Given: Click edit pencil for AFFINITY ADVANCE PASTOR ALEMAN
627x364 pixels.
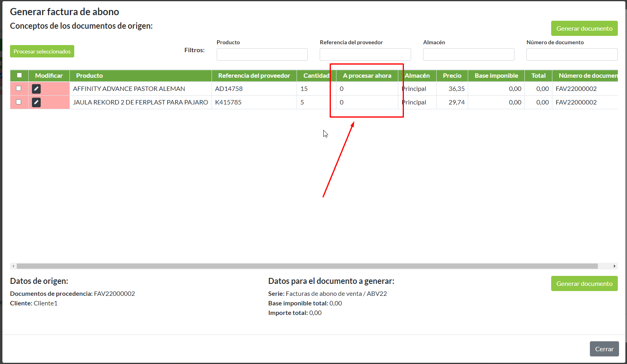Looking at the screenshot, I should coord(36,89).
